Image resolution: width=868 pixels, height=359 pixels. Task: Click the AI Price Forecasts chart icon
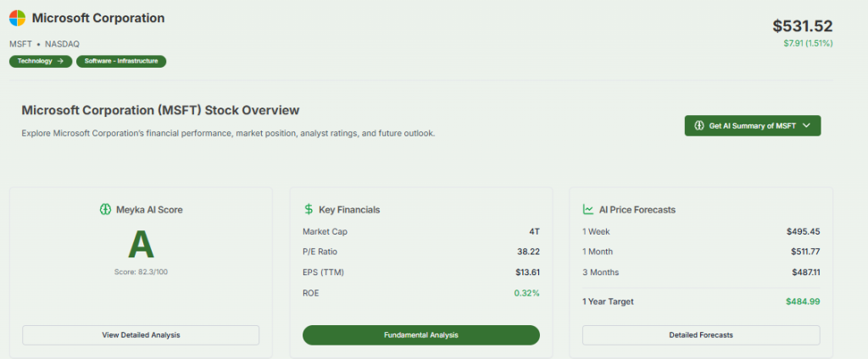pos(588,210)
